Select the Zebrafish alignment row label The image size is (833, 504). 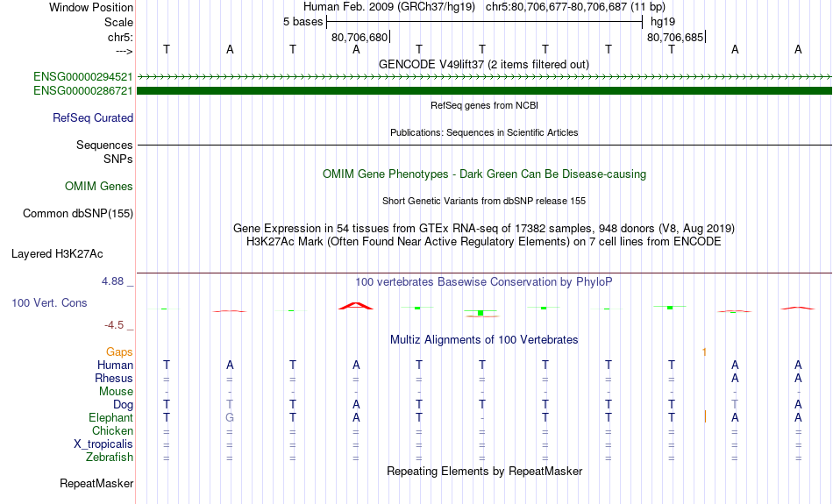coord(110,458)
